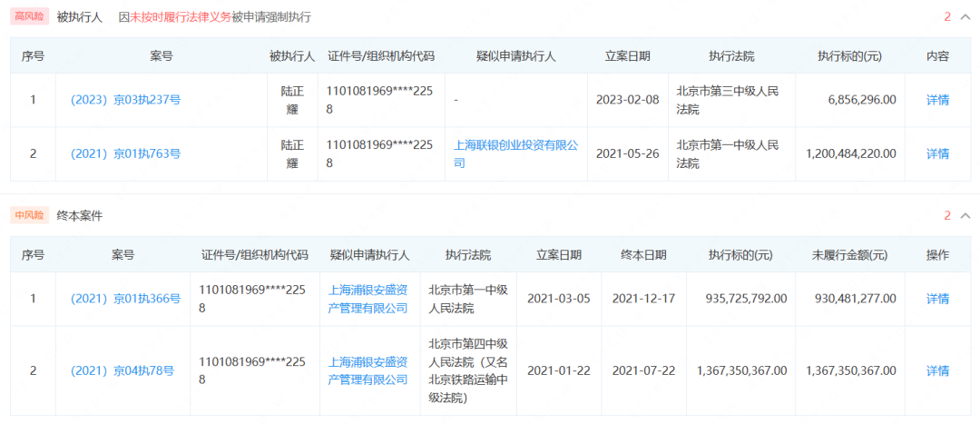The height and width of the screenshot is (424, 980).
Task: View 详情 for case 京03执237号
Action: [937, 100]
